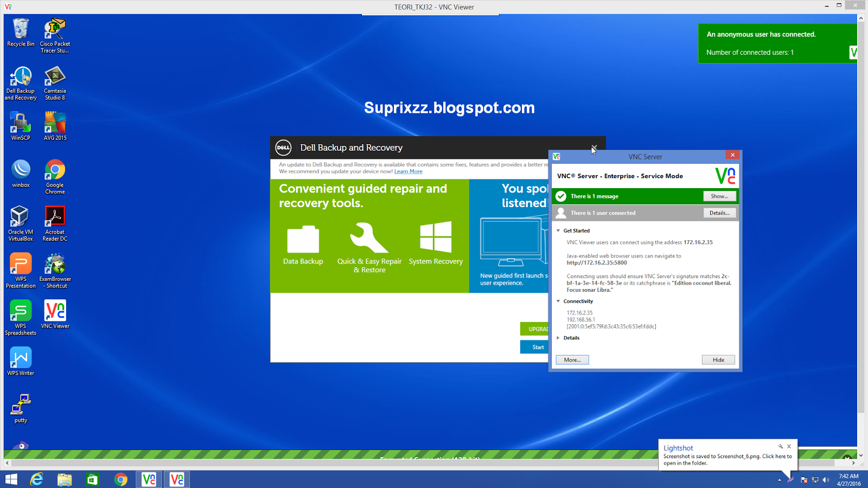Click the System Recovery Windows logo icon

436,236
